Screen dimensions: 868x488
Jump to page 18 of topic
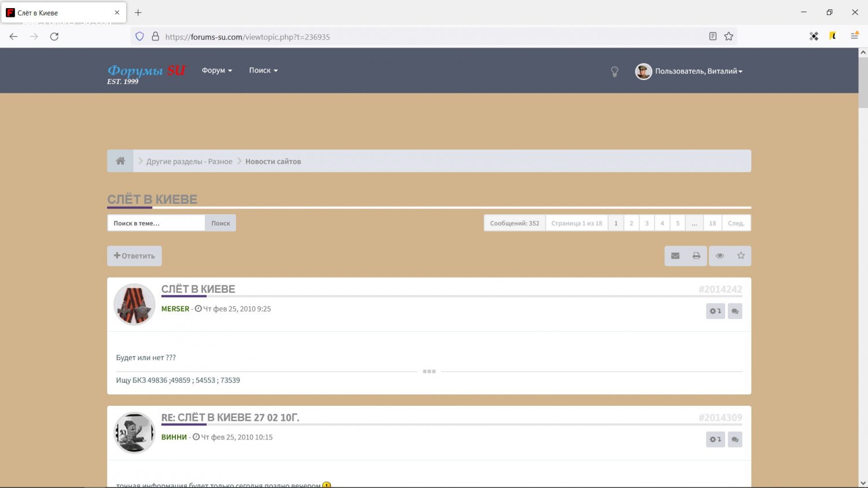[712, 223]
